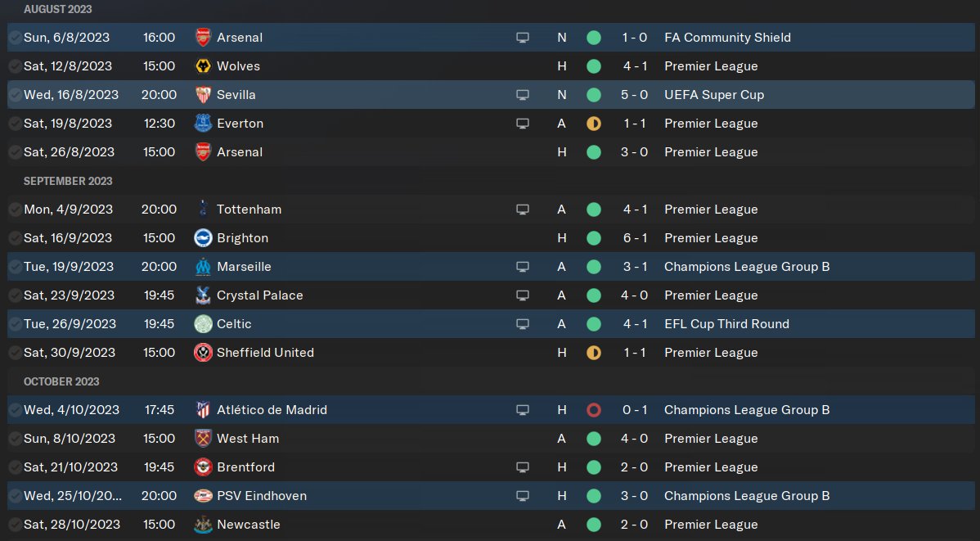Click the Newcastle club crest
980x541 pixels.
tap(203, 525)
